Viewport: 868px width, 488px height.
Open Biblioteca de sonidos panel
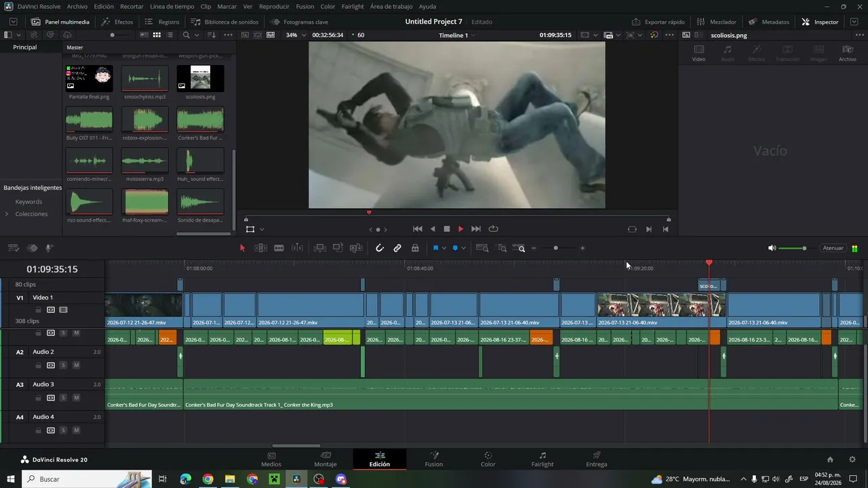coord(224,22)
